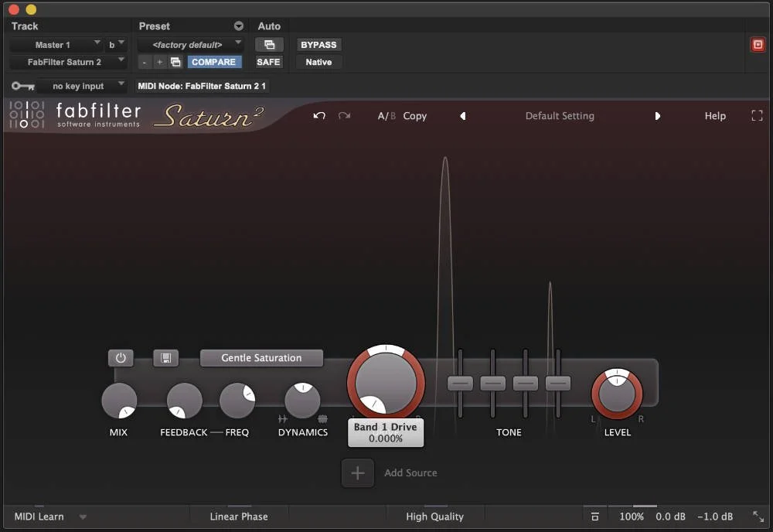
Task: Open the Default Setting preset menu
Action: [560, 116]
